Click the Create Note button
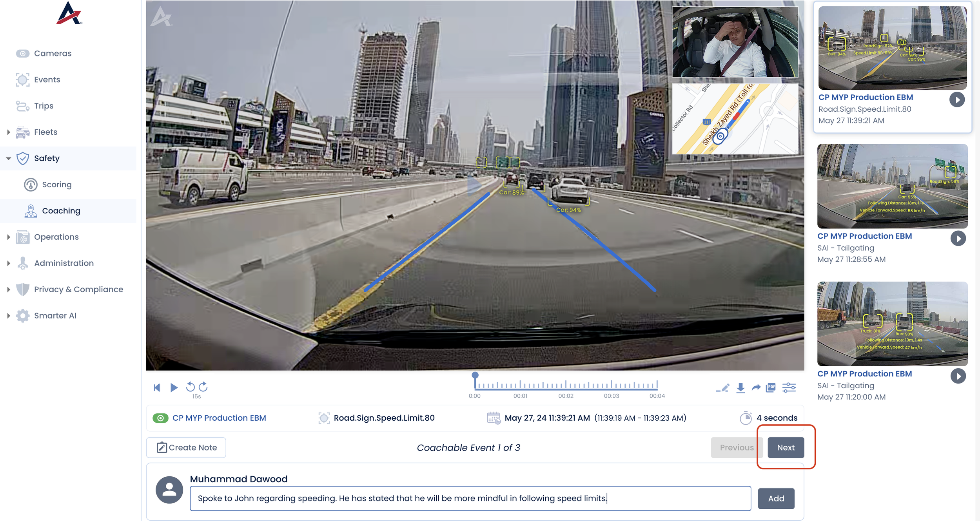This screenshot has width=980, height=521. [186, 447]
